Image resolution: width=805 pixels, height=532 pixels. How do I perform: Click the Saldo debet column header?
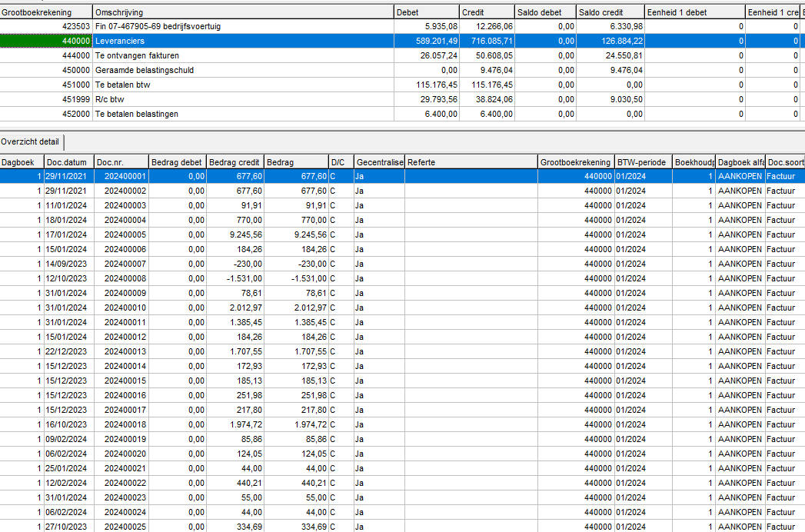[545, 13]
